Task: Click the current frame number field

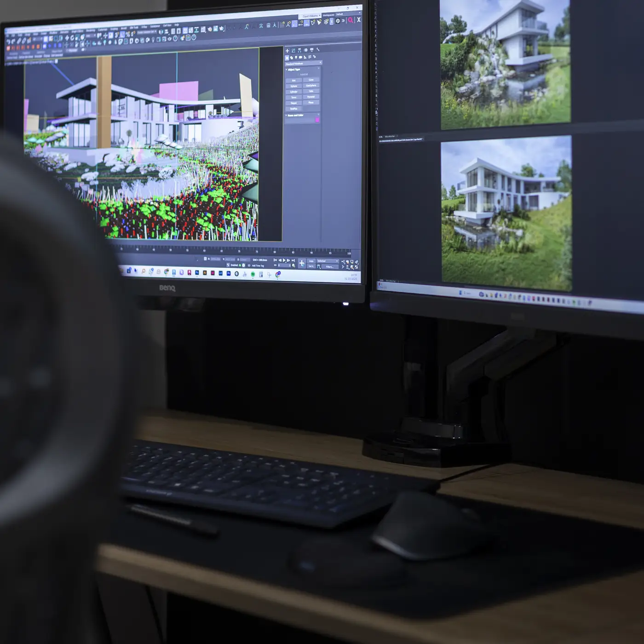Action: click(283, 266)
